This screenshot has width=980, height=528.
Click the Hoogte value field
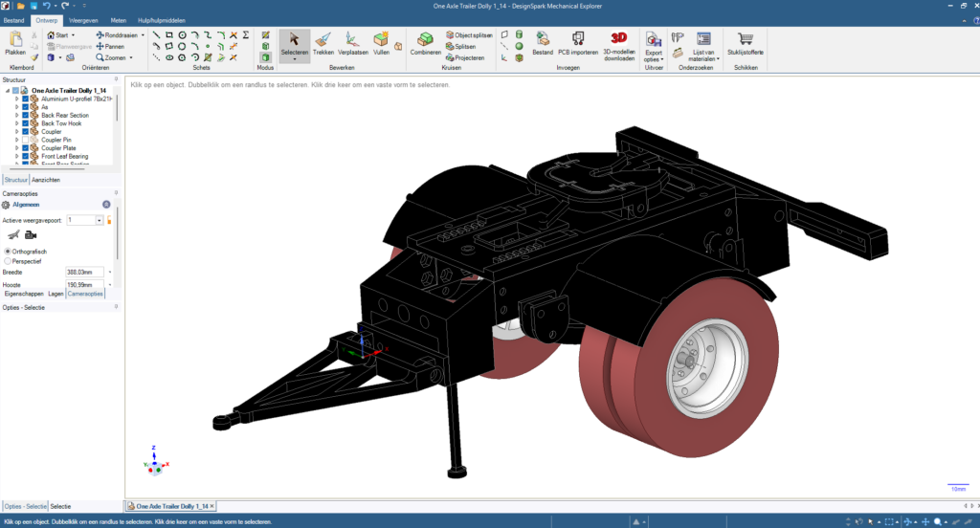point(84,285)
